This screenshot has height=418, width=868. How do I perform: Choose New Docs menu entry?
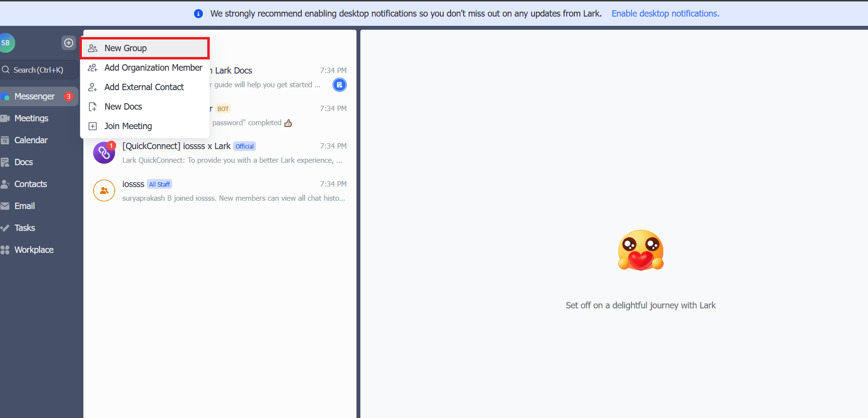point(145,107)
